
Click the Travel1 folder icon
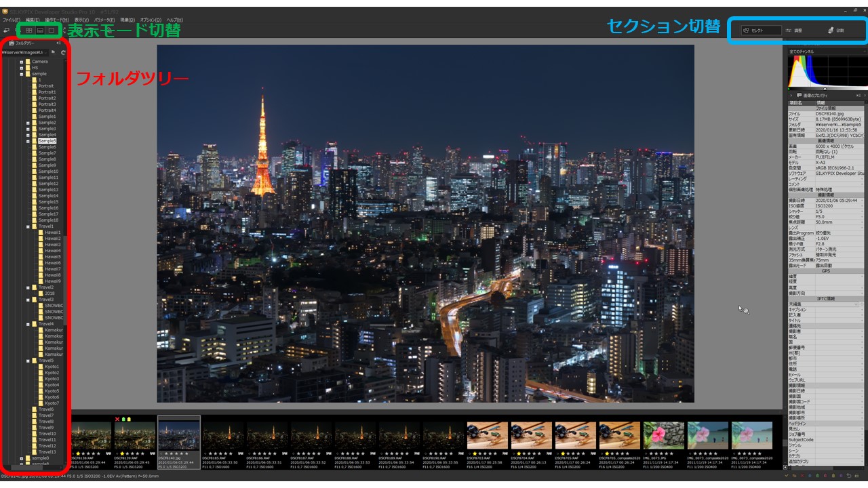pos(35,226)
